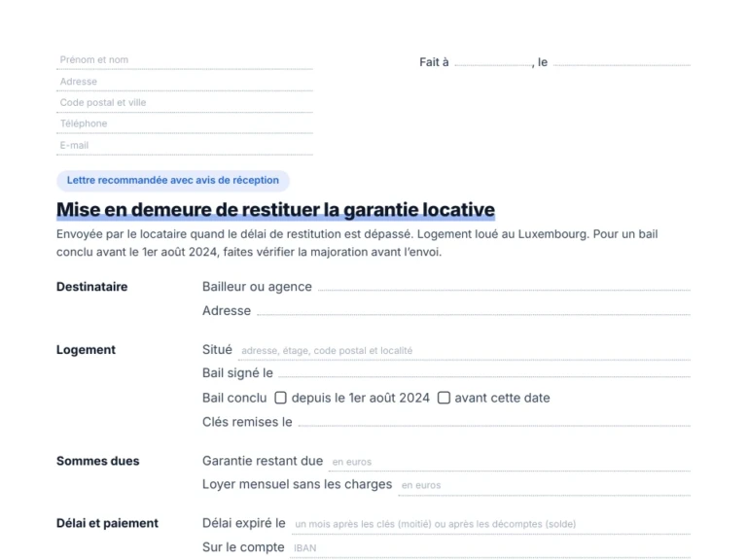The width and height of the screenshot is (747, 560).
Task: Click the 'Destinataire' section label
Action: pyautogui.click(x=92, y=287)
